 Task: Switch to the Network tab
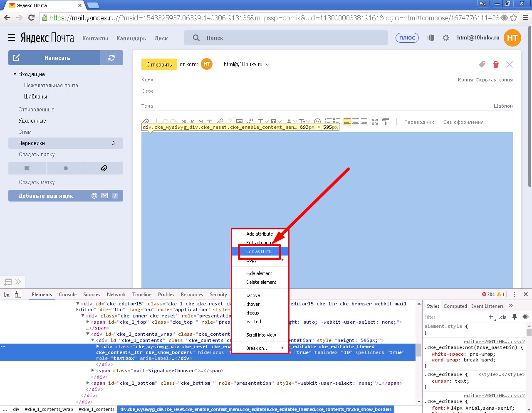[116, 294]
